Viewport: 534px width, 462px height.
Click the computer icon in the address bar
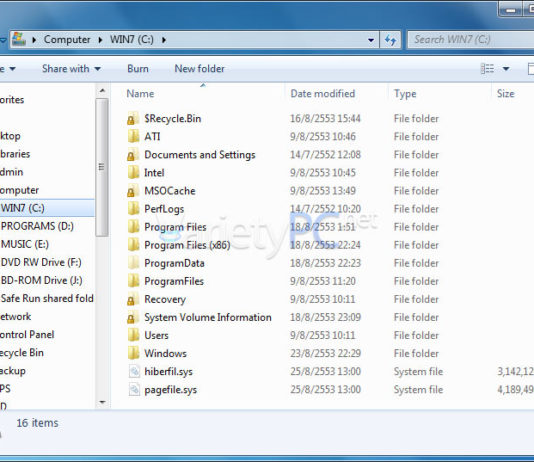click(x=19, y=39)
